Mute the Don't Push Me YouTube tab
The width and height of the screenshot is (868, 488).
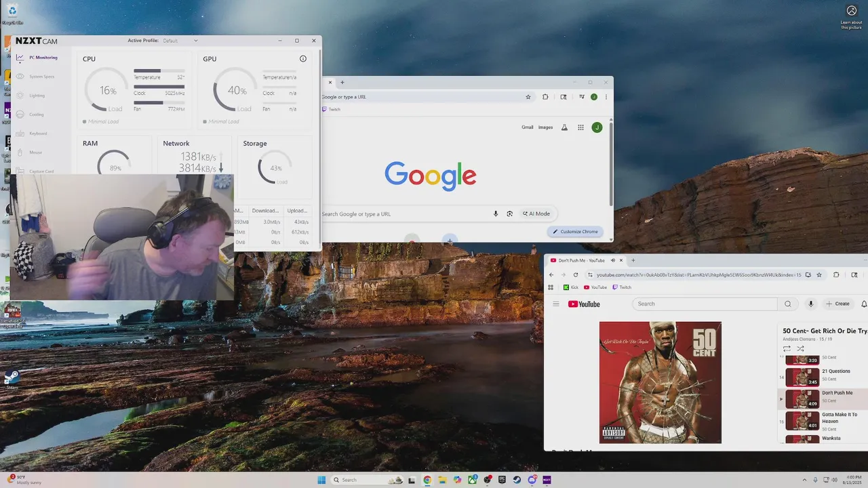[x=613, y=260]
